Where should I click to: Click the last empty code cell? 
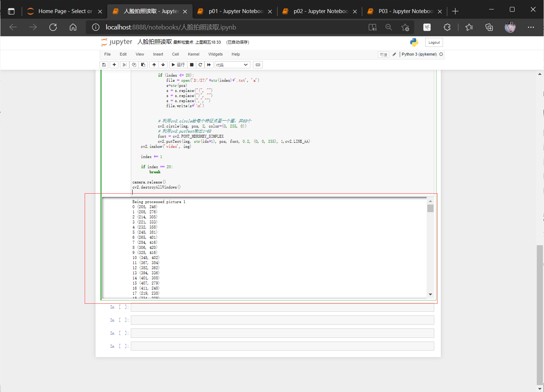point(282,346)
